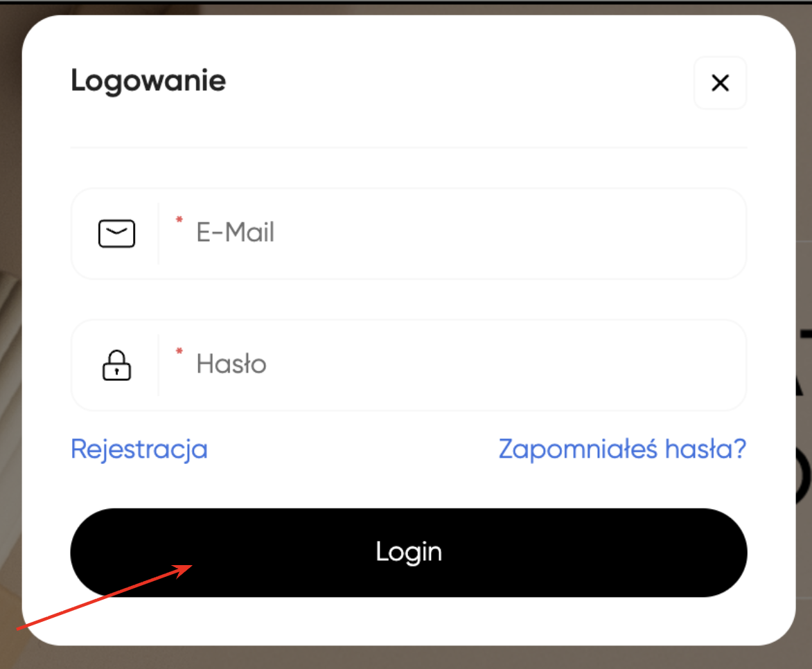Screen dimensions: 812x669
Task: Open the Rejestracja link
Action: 139,449
